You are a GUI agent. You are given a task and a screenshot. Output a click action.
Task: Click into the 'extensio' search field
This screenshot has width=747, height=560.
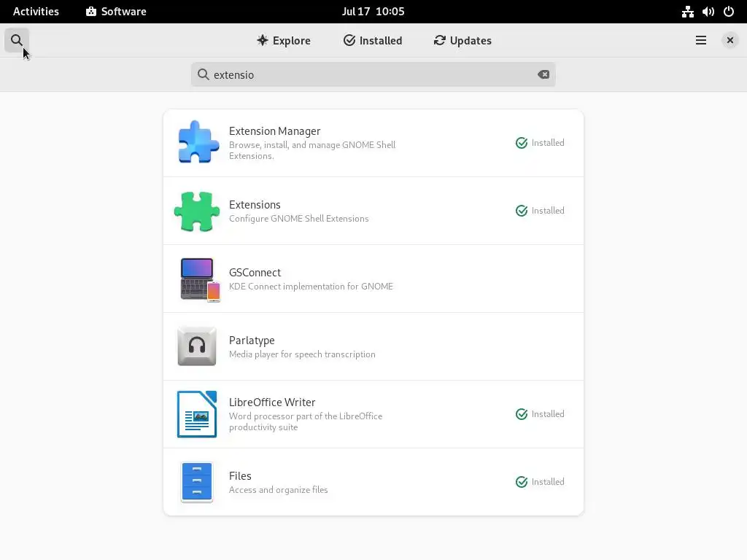[373, 74]
